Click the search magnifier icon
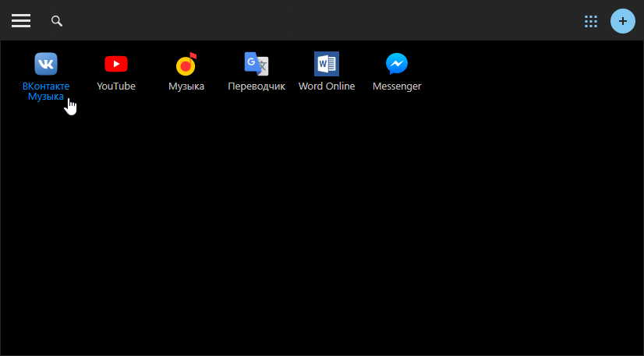 click(x=57, y=21)
